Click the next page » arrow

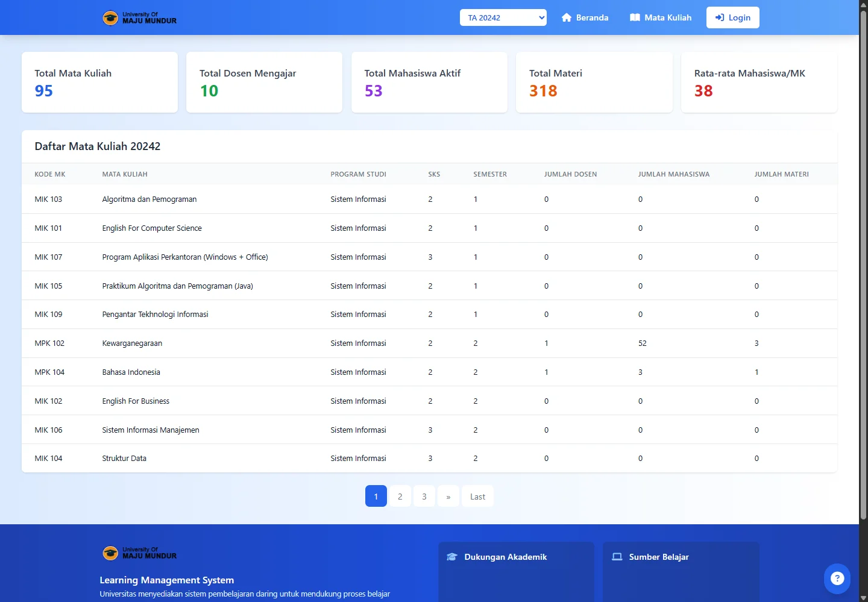click(448, 497)
